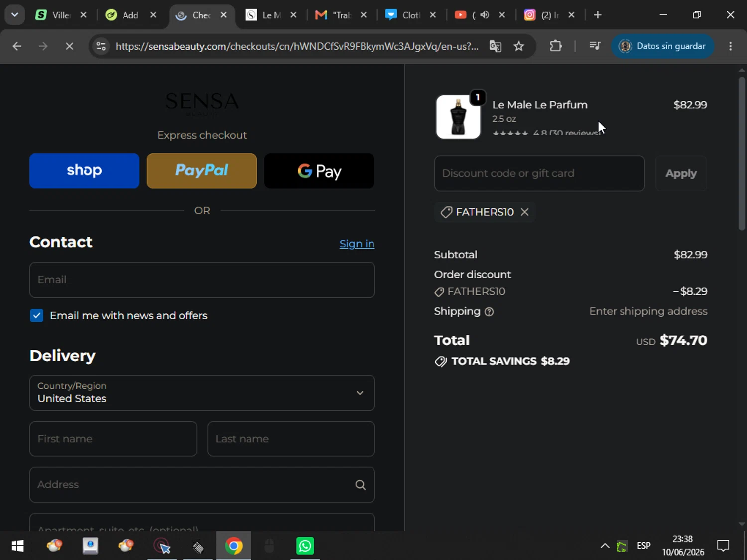The height and width of the screenshot is (560, 747).
Task: Click the Email input field
Action: pyautogui.click(x=202, y=280)
